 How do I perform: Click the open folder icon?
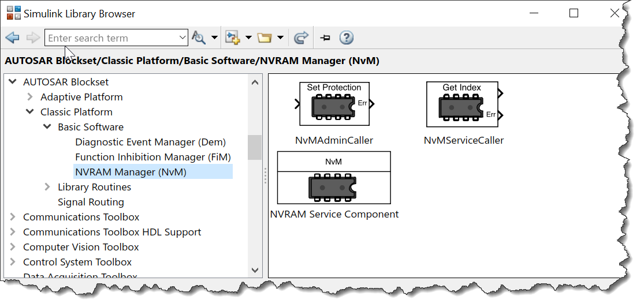tap(265, 38)
